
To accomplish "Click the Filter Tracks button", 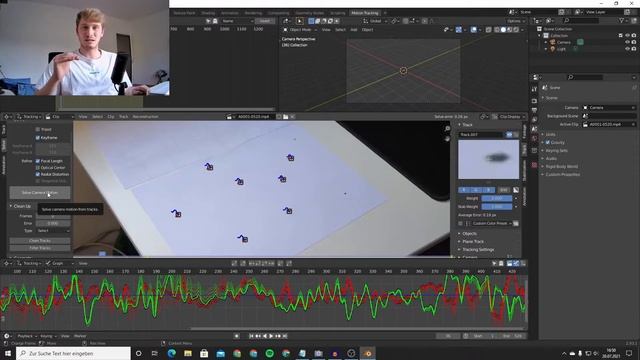I will (x=40, y=248).
